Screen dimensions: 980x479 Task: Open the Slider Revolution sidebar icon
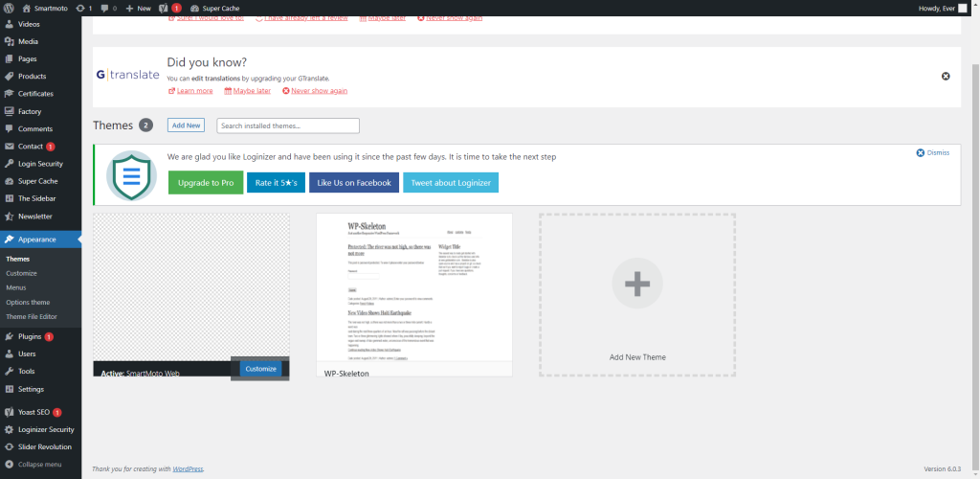(9, 447)
